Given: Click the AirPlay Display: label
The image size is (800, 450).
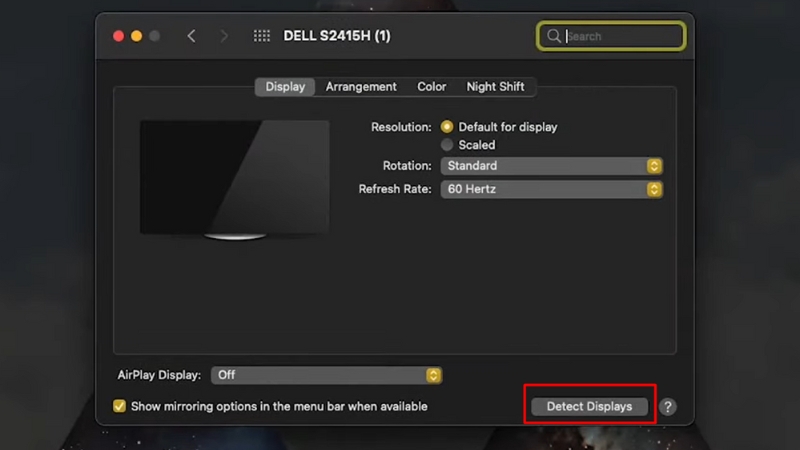Looking at the screenshot, I should (x=159, y=376).
